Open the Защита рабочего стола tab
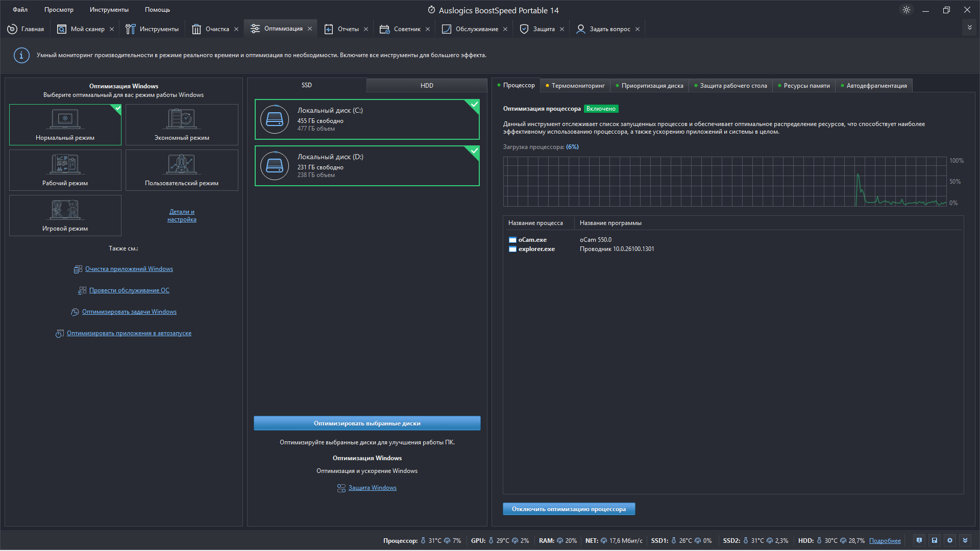The height and width of the screenshot is (551, 980). coord(731,86)
